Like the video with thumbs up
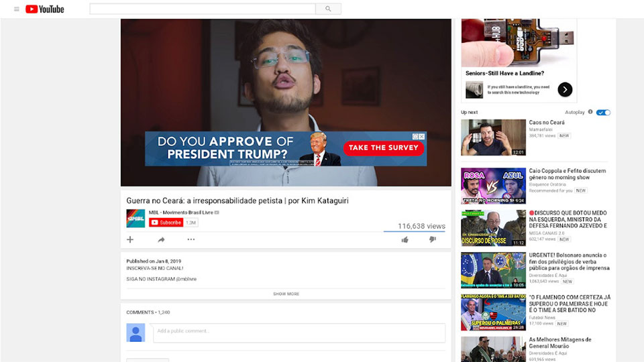644x362 pixels. coord(405,240)
